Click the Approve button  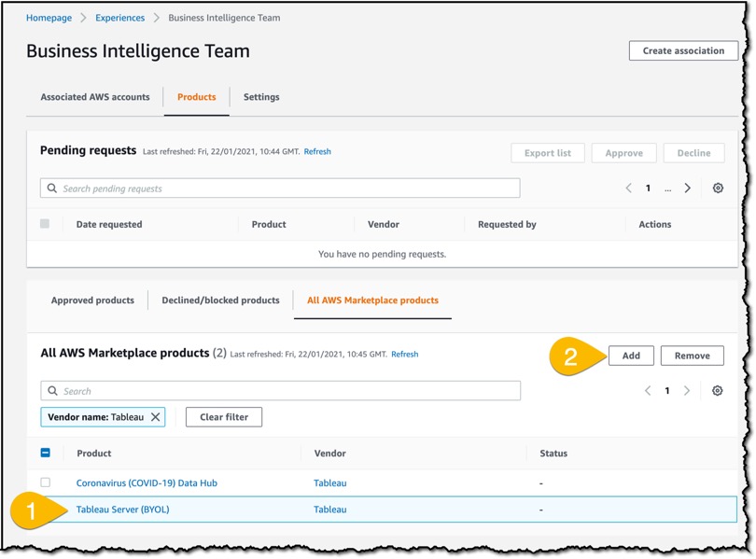coord(623,153)
